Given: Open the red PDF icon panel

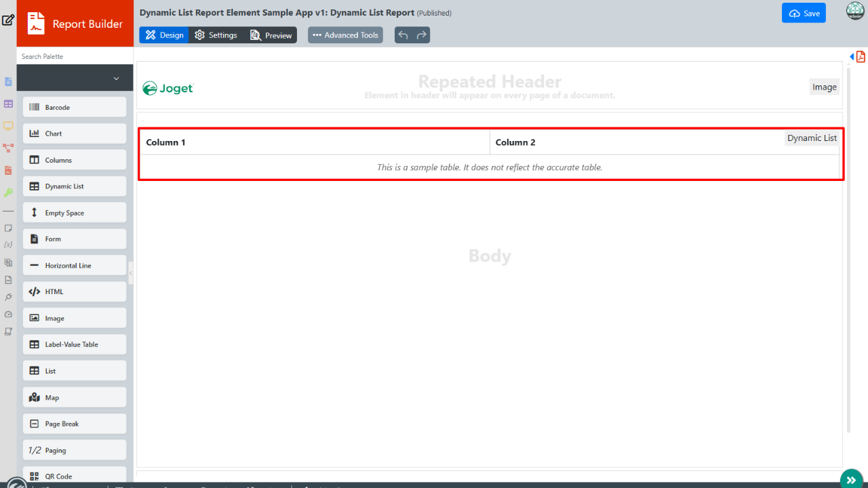Looking at the screenshot, I should click(861, 57).
